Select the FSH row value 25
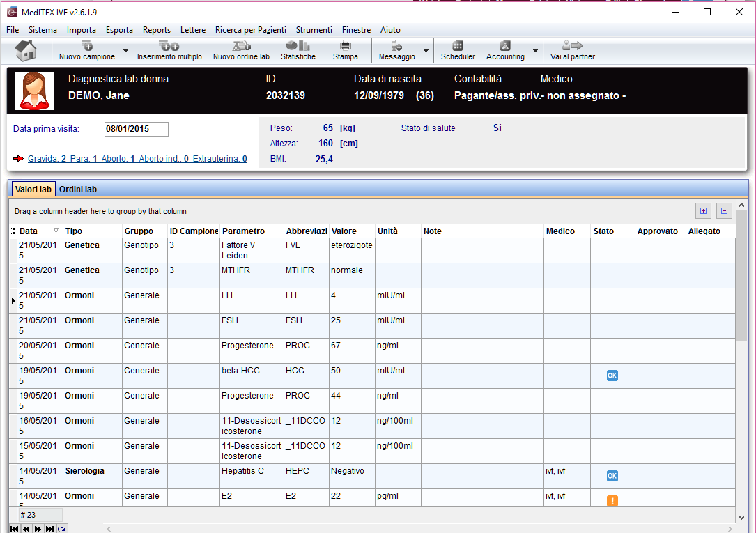The height and width of the screenshot is (533, 756). pyautogui.click(x=352, y=325)
